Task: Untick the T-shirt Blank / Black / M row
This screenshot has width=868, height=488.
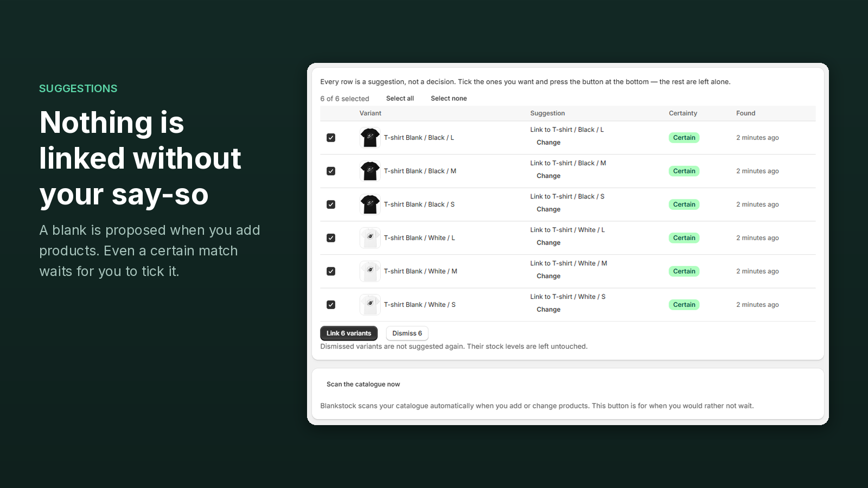Action: (331, 171)
